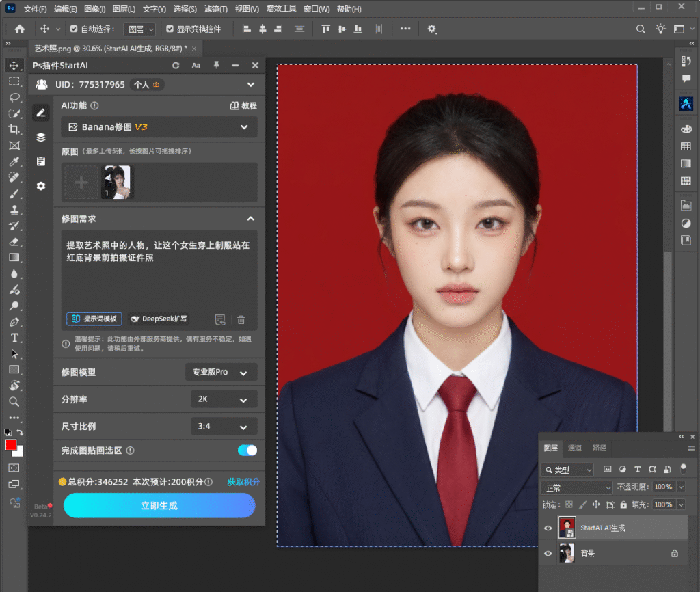Open the search magnifier in top bar
The image size is (700, 592).
(641, 29)
